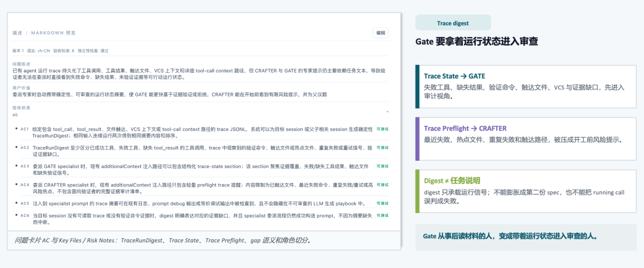
Task: Click the digest 只承载运行信号 card description
Action: [x=525, y=197]
